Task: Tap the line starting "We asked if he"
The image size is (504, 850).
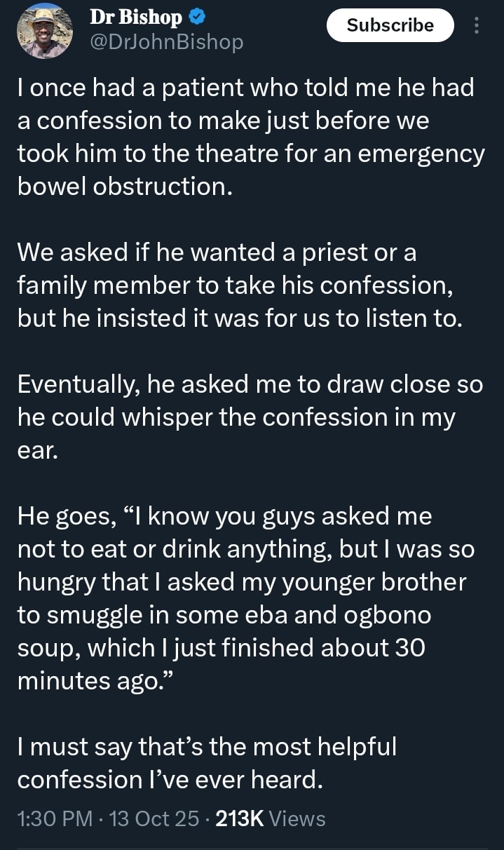Action: [x=216, y=252]
